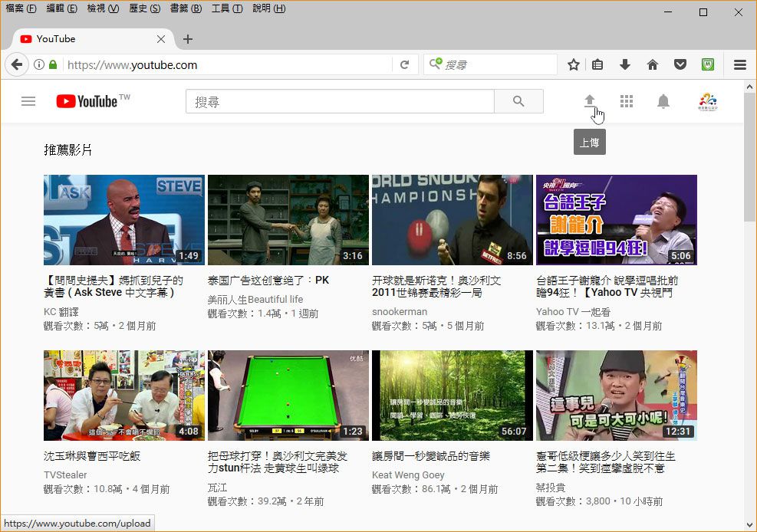Click the downloads arrow icon

coord(625,64)
